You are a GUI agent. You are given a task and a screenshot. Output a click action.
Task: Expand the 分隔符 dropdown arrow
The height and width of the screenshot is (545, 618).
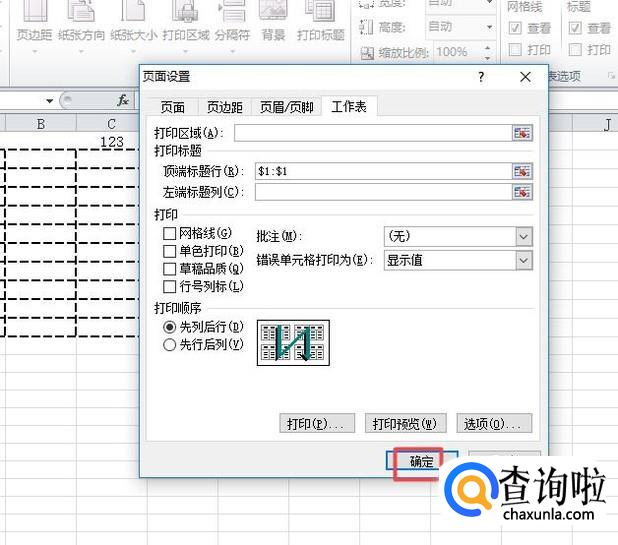(x=233, y=51)
